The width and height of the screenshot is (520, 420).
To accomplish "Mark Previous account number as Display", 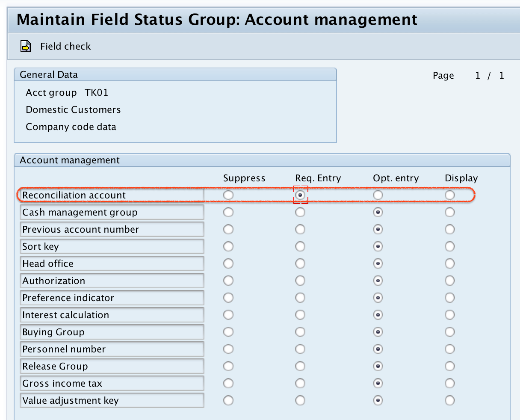I will 449,229.
